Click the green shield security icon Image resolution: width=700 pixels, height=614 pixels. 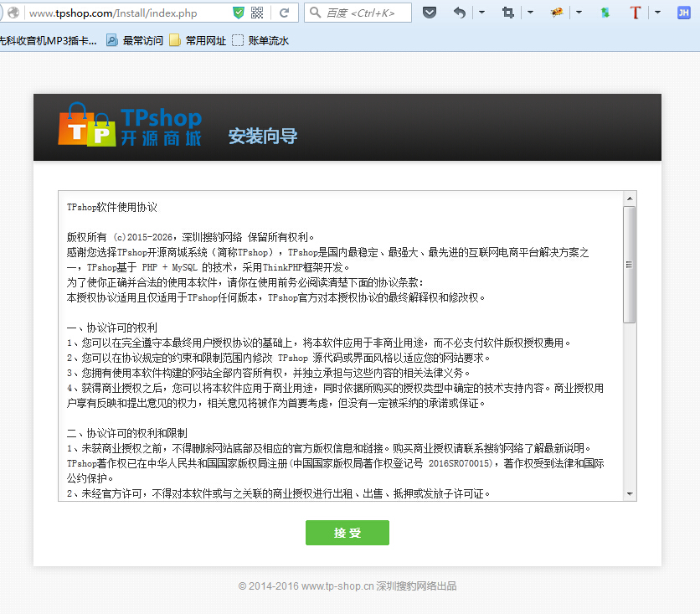[239, 13]
